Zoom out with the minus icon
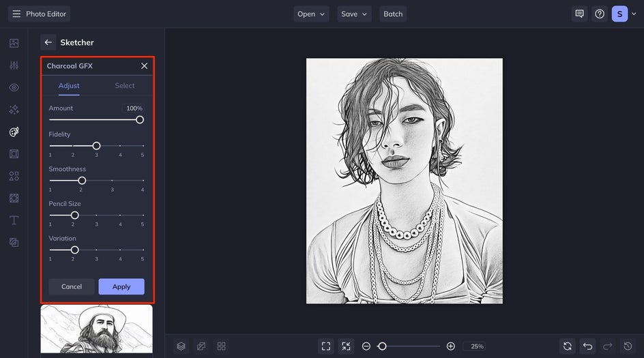This screenshot has width=644, height=358. (366, 346)
